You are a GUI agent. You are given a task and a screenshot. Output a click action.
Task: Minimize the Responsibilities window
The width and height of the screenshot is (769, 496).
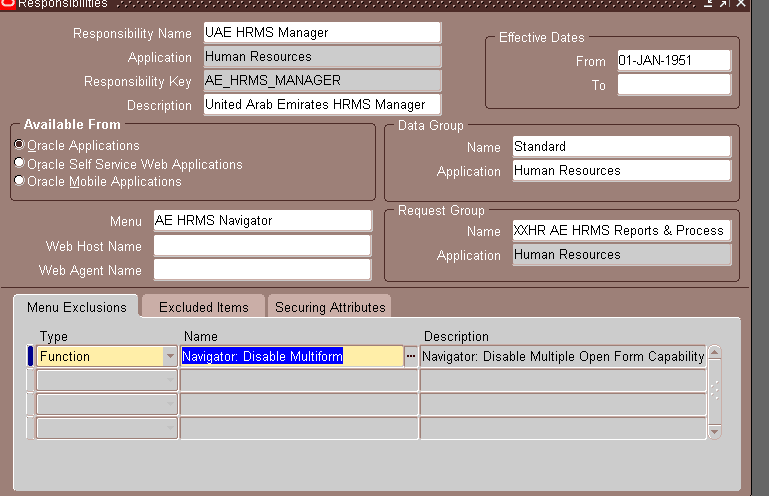(x=708, y=3)
